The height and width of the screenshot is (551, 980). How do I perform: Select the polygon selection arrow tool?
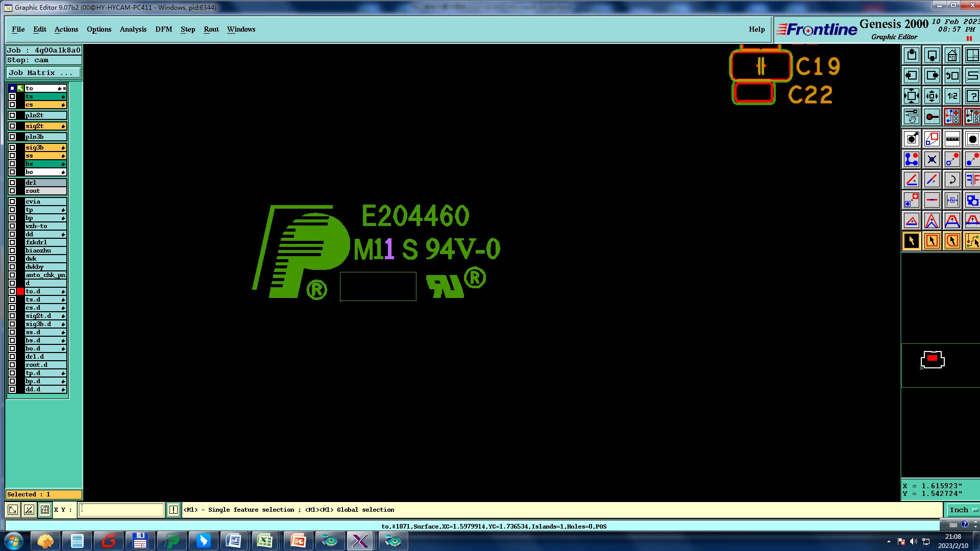tap(952, 241)
